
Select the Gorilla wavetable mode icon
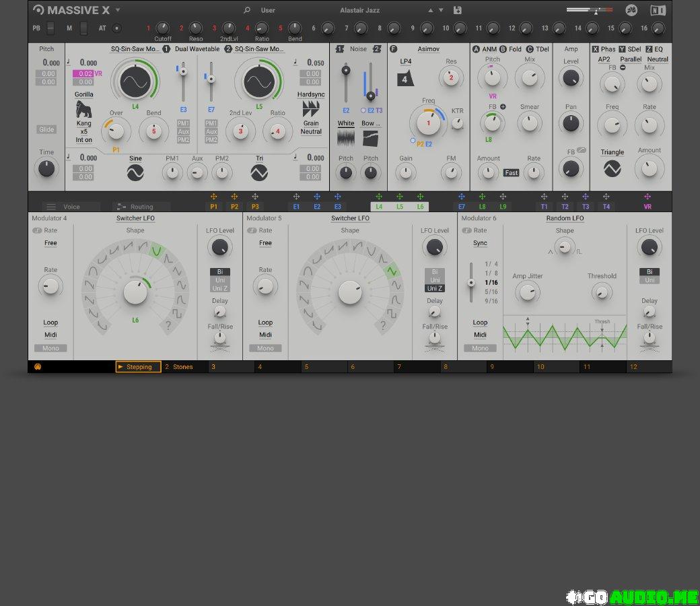pyautogui.click(x=83, y=109)
